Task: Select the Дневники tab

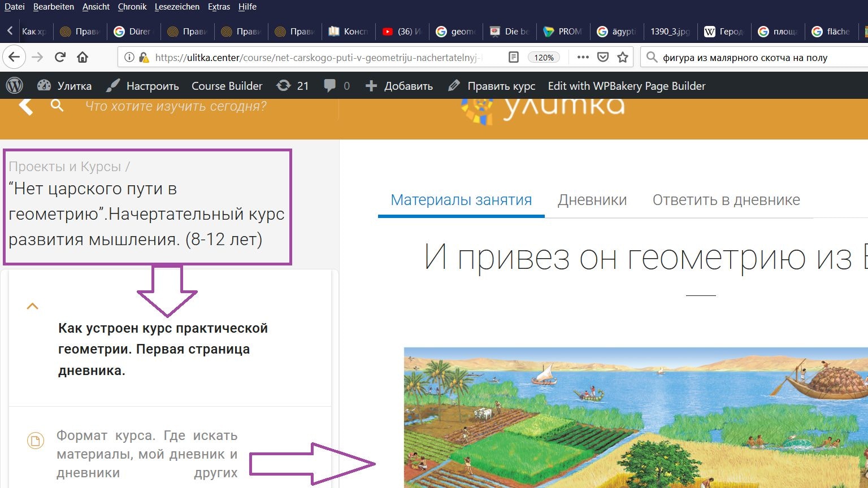Action: click(592, 200)
